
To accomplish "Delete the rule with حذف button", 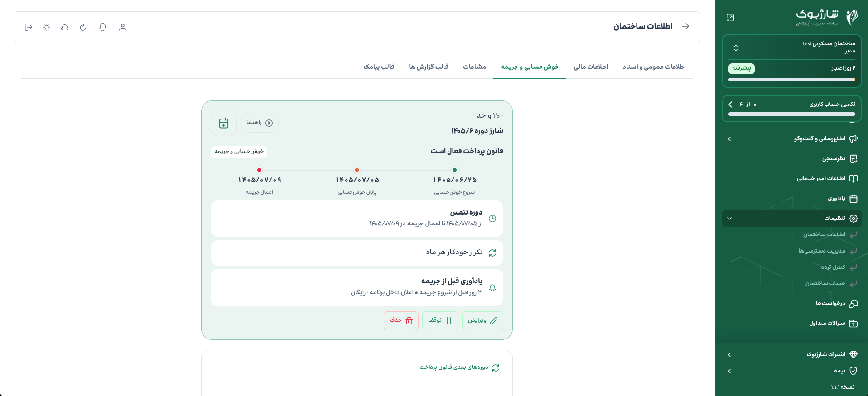I will tap(401, 321).
